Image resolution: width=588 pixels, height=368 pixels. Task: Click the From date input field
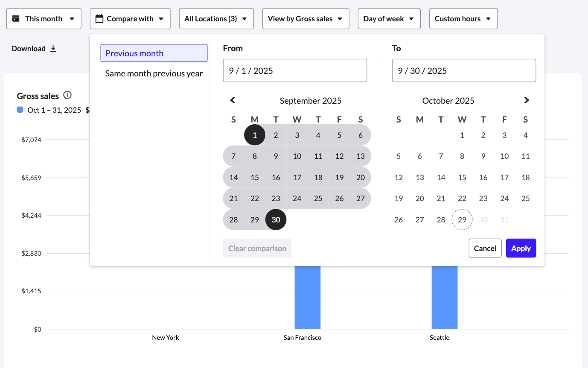[x=294, y=70]
